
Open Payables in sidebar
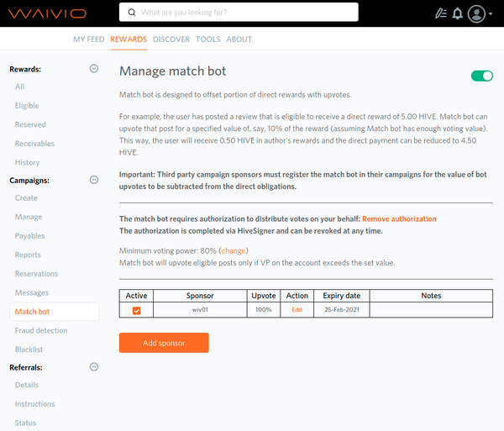point(30,236)
